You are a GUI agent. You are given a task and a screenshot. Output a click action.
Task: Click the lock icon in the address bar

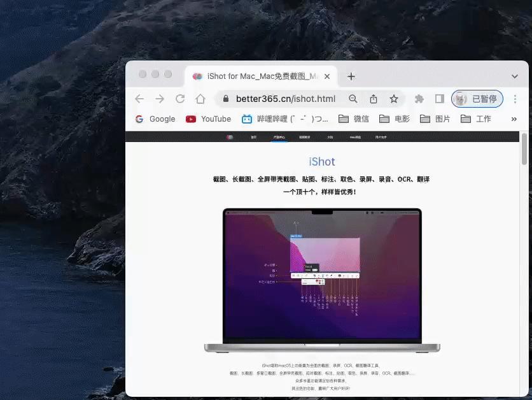coord(226,99)
